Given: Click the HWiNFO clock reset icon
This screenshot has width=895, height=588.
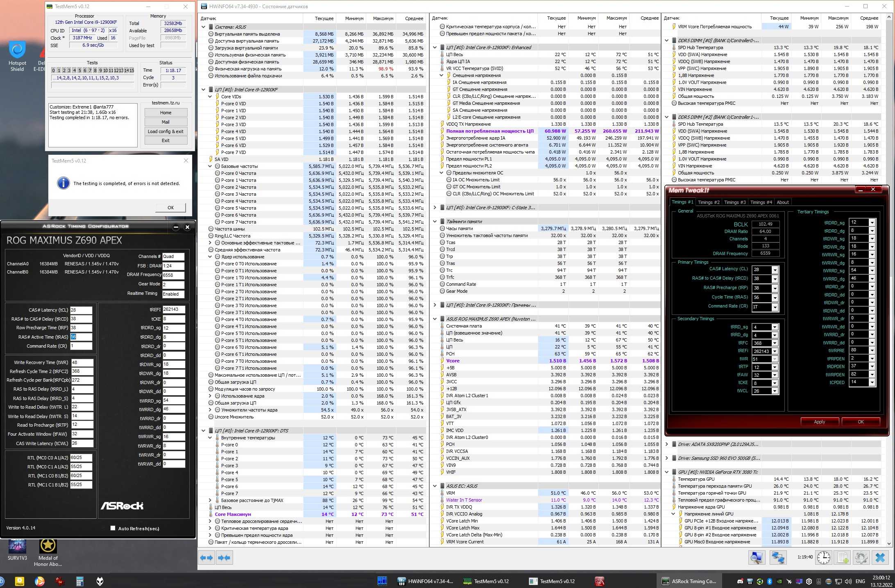Looking at the screenshot, I should coord(823,558).
